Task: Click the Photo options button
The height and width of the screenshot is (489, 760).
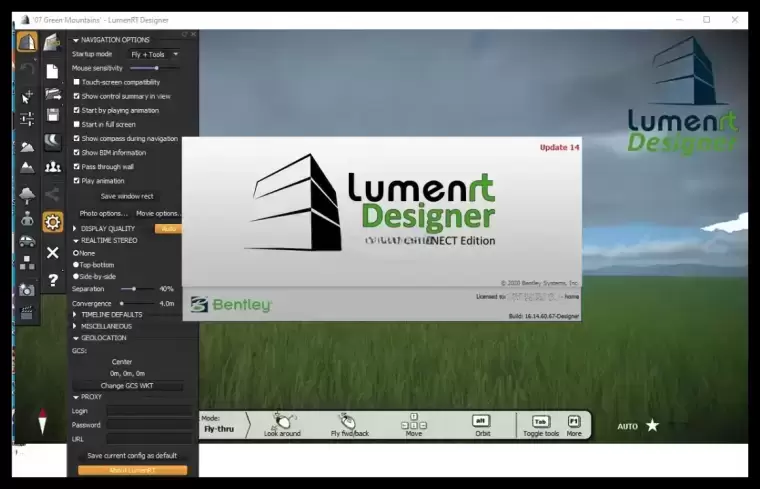Action: tap(103, 213)
